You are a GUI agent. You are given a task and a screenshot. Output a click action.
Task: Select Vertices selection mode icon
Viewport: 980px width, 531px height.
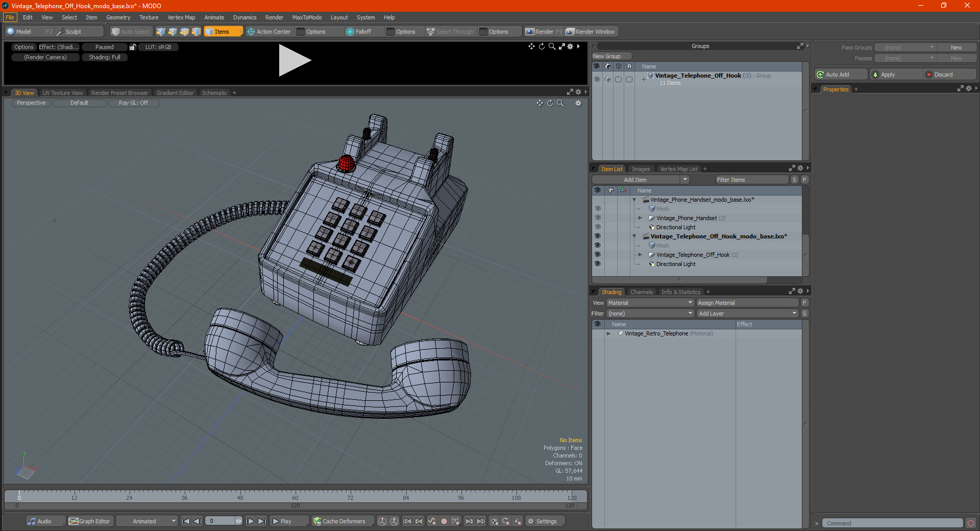coord(161,32)
